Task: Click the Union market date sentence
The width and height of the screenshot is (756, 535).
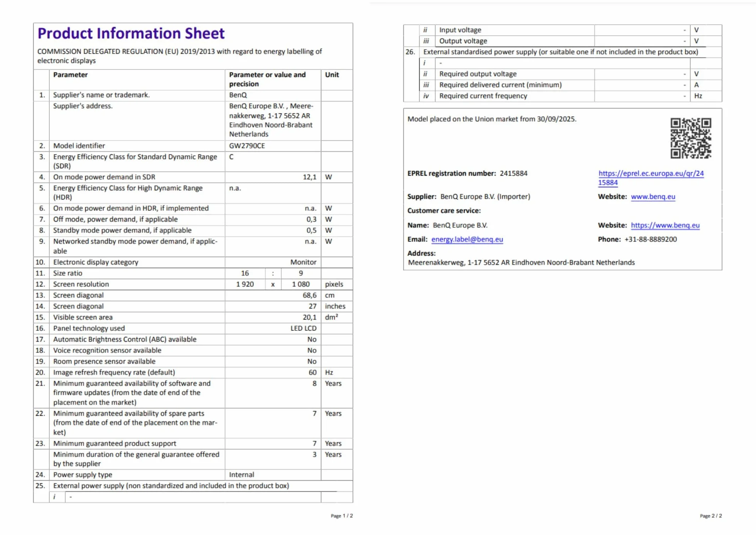Action: [x=492, y=119]
